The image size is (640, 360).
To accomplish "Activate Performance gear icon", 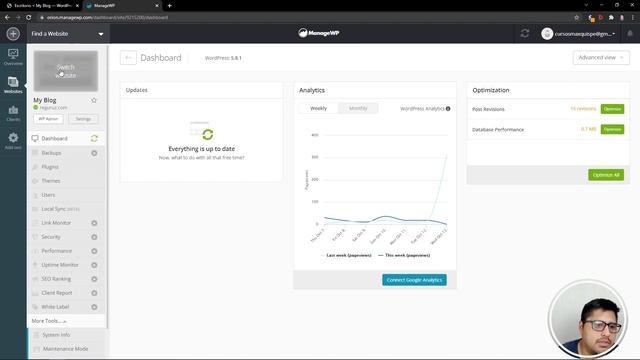I will 94,251.
